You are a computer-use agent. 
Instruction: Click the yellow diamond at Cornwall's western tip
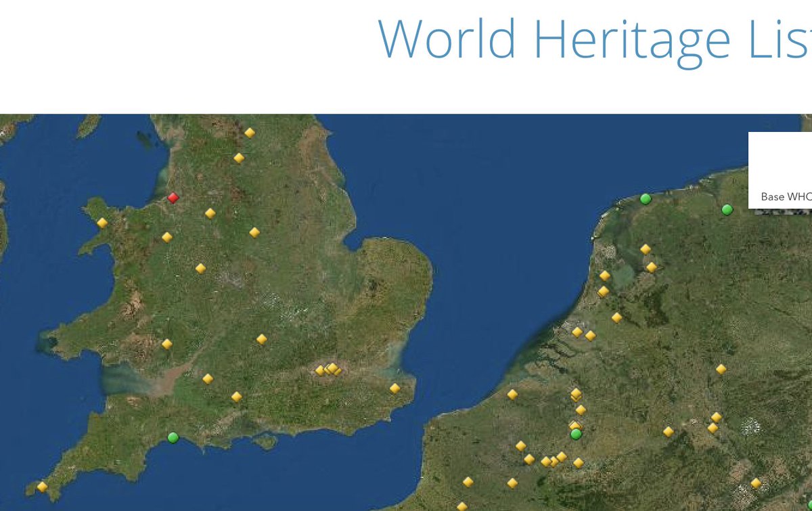(x=42, y=487)
